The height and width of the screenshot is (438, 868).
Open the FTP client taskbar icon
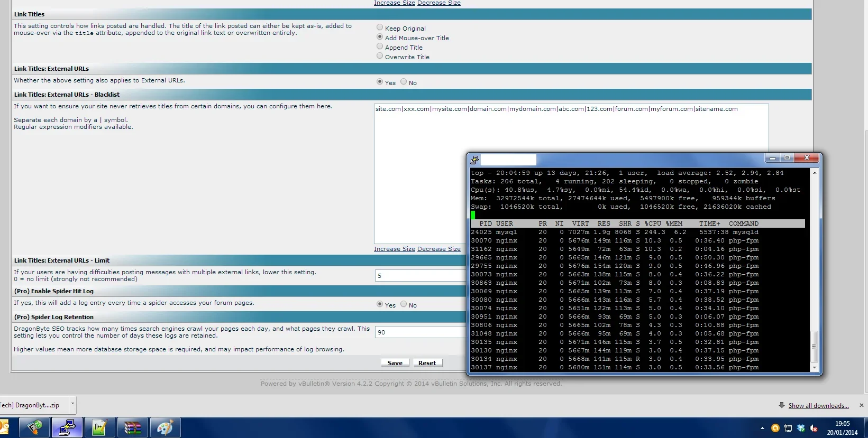34,427
